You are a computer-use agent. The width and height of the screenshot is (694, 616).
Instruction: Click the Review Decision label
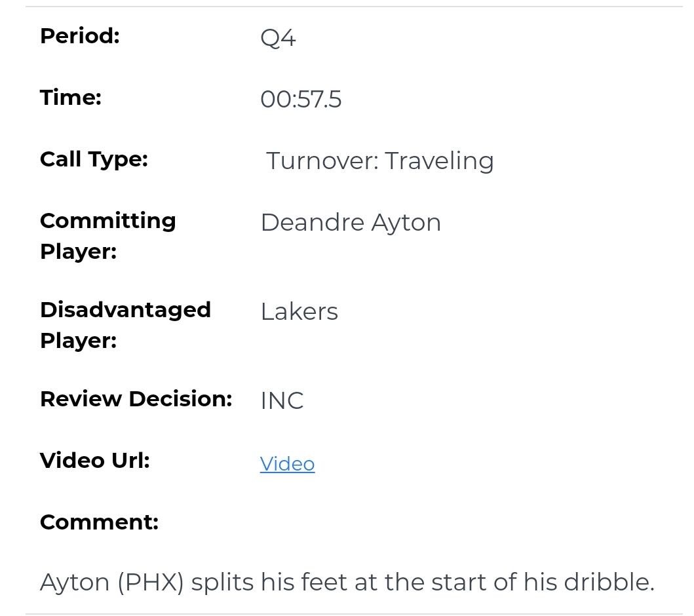pos(136,399)
